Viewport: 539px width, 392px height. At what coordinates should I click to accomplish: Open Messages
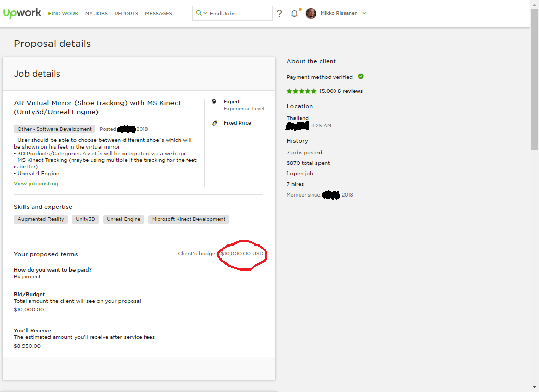tap(158, 13)
